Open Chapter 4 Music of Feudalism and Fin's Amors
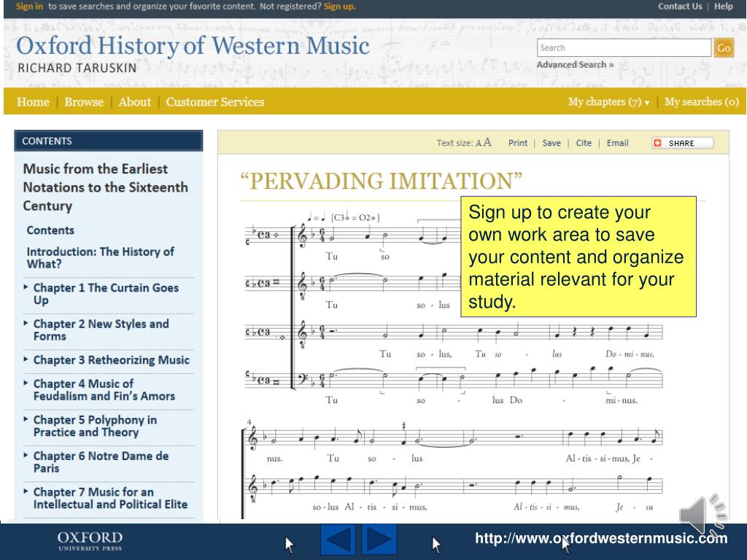This screenshot has height=560, width=747. (x=104, y=389)
